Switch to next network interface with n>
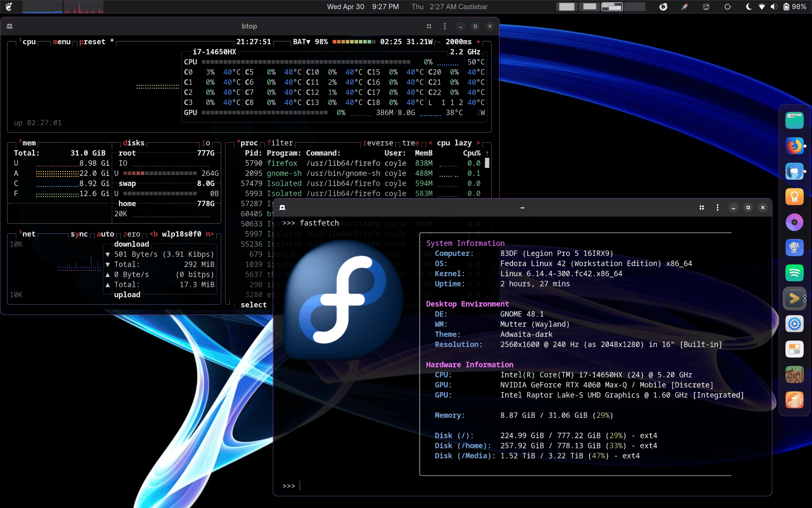Screen dimensions: 812x508 [210, 234]
